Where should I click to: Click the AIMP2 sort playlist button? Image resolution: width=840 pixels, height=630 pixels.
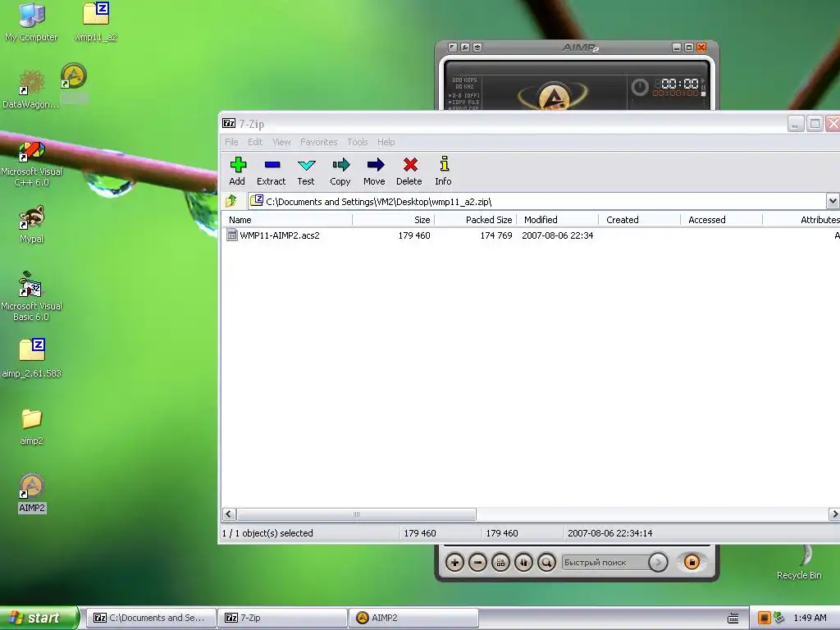(x=524, y=563)
